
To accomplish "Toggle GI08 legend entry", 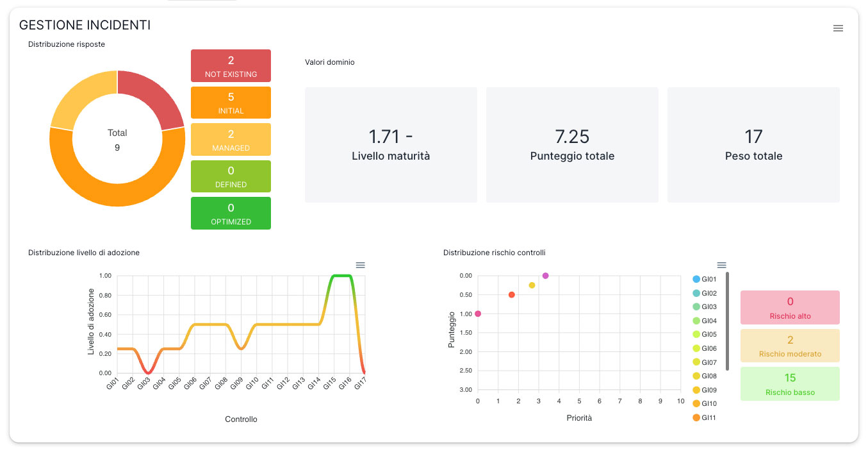I will click(x=705, y=376).
